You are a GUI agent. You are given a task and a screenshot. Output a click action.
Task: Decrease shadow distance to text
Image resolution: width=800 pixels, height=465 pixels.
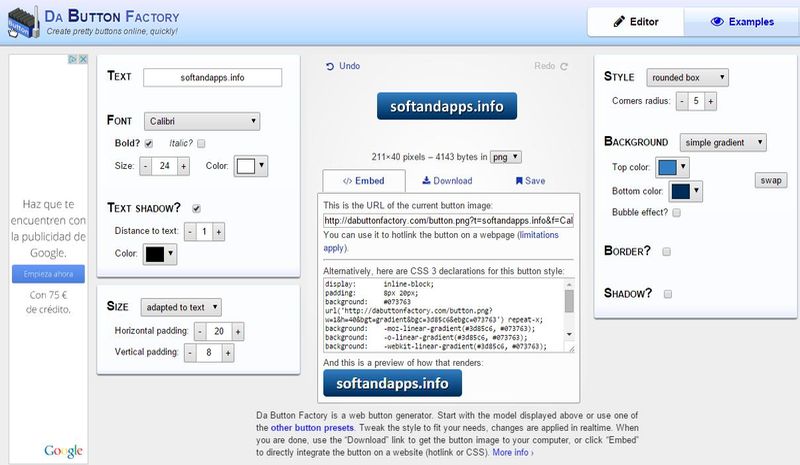(190, 232)
